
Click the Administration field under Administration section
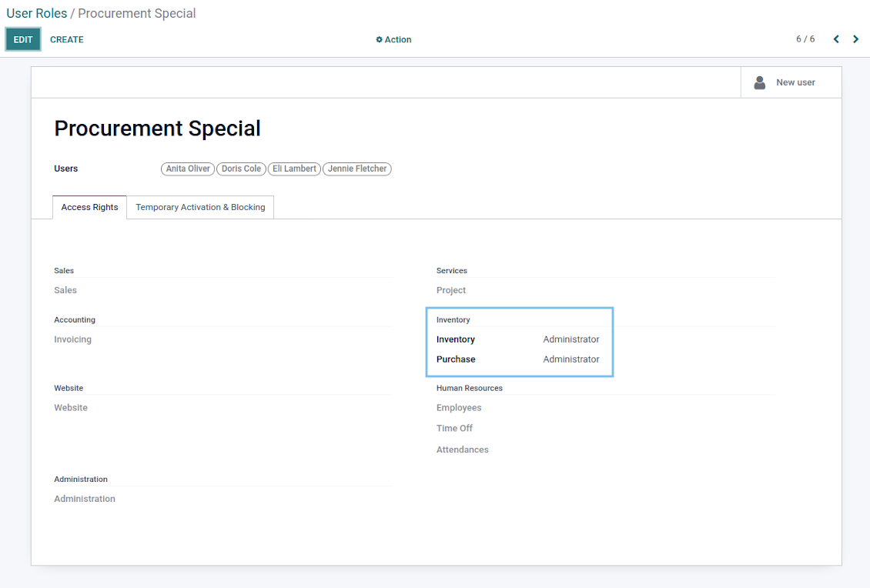pyautogui.click(x=85, y=499)
